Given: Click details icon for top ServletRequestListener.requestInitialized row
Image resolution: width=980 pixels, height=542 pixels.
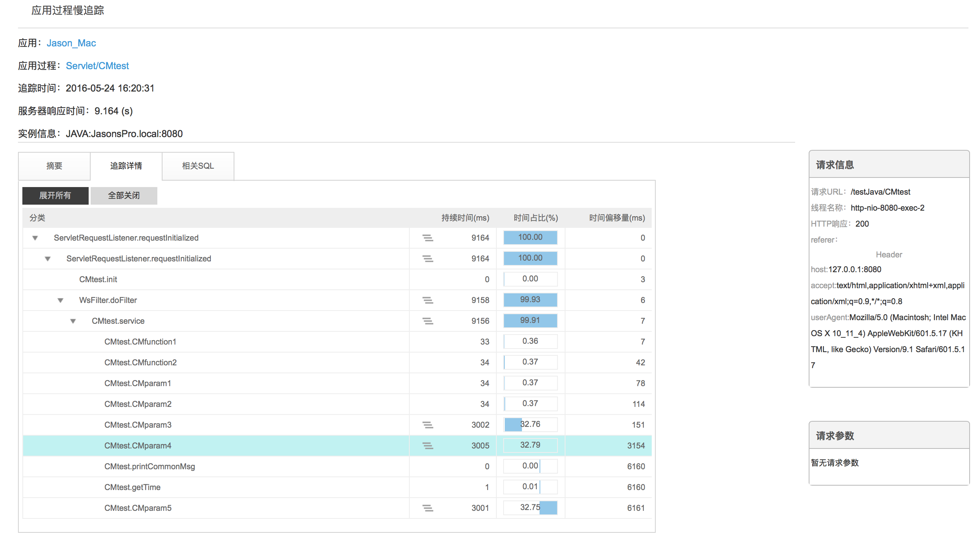Looking at the screenshot, I should click(428, 238).
